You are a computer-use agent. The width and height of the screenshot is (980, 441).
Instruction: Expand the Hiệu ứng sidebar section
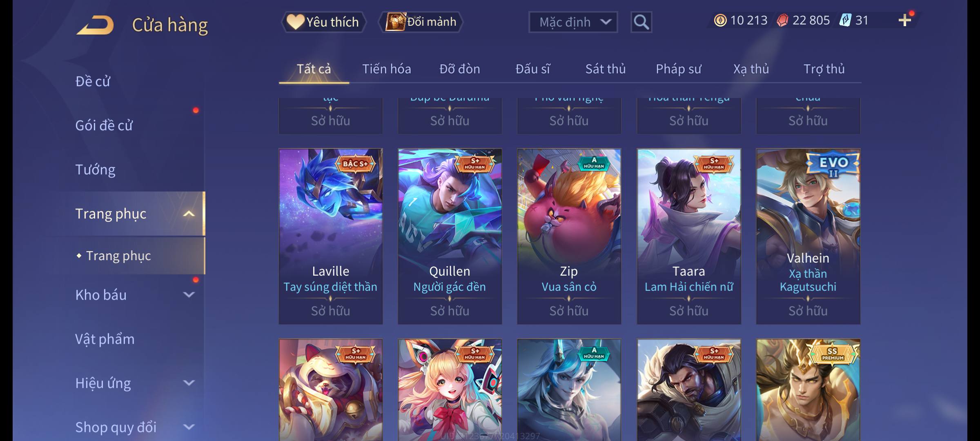click(189, 383)
